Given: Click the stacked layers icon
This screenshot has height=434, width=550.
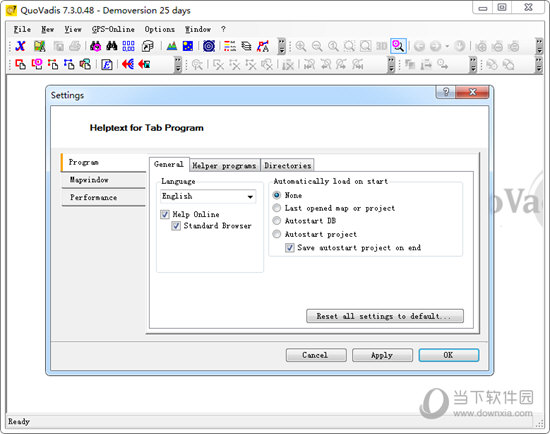Looking at the screenshot, I should (246, 46).
